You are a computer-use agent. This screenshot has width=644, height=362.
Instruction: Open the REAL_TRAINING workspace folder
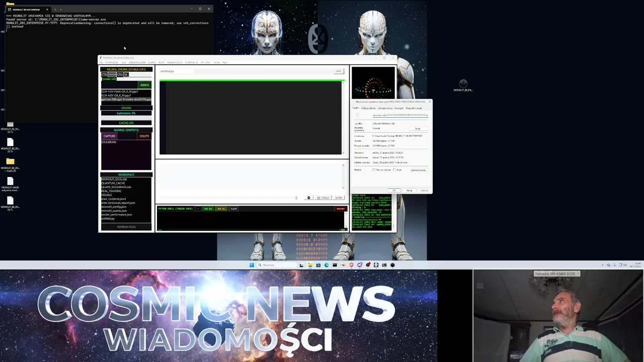[x=111, y=191]
